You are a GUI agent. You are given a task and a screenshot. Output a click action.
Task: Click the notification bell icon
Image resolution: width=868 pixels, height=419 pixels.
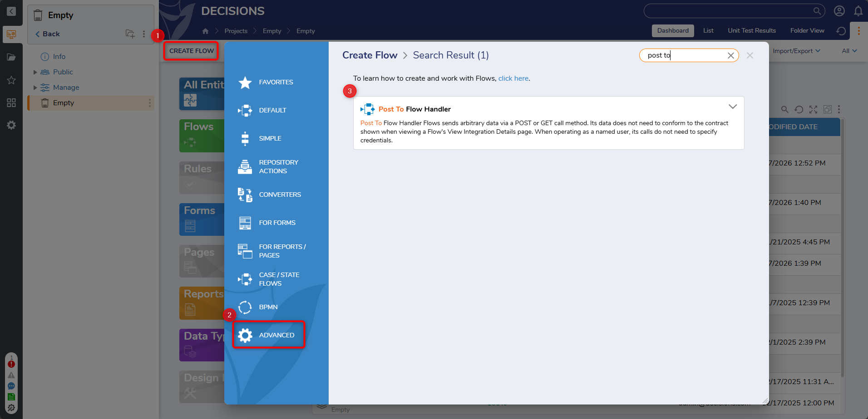pos(858,11)
